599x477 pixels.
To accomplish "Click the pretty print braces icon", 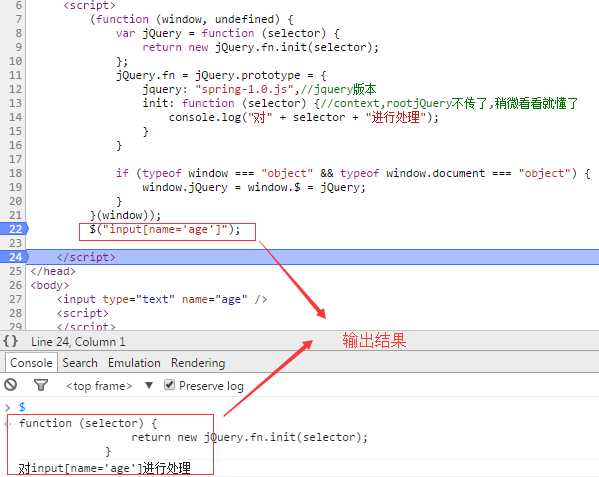I will (x=10, y=341).
